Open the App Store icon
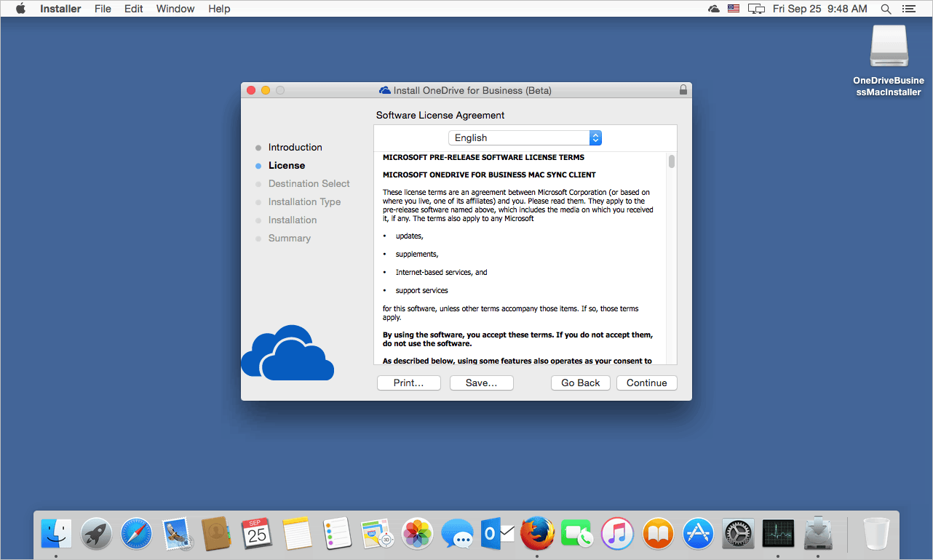This screenshot has height=560, width=933. pos(698,534)
